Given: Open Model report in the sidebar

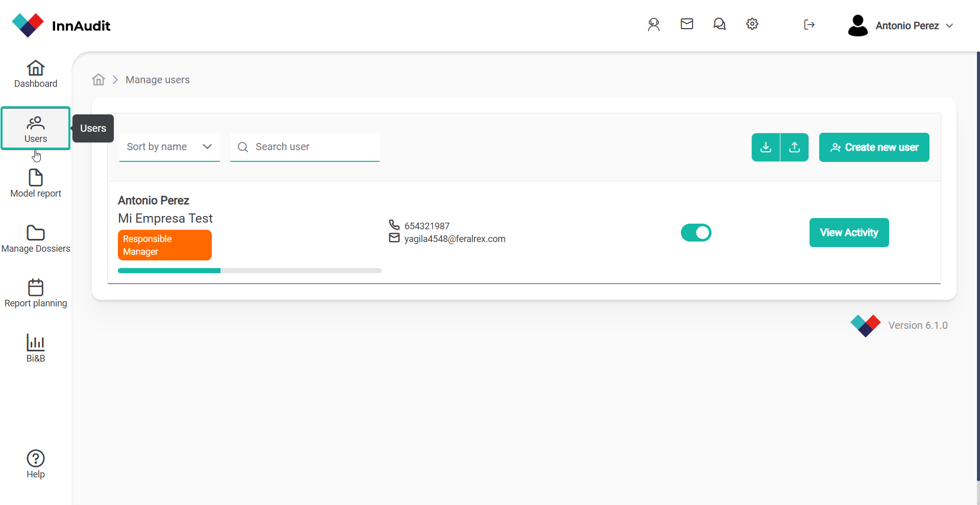Looking at the screenshot, I should [36, 183].
